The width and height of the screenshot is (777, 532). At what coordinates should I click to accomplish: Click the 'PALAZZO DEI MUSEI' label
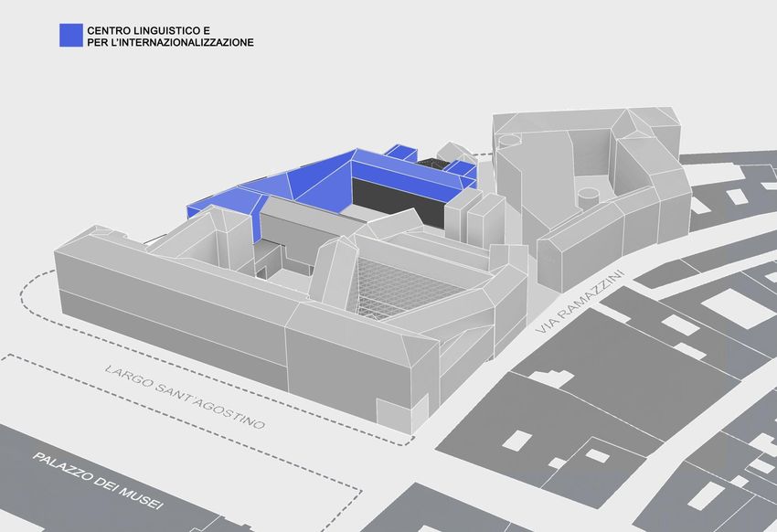click(98, 481)
